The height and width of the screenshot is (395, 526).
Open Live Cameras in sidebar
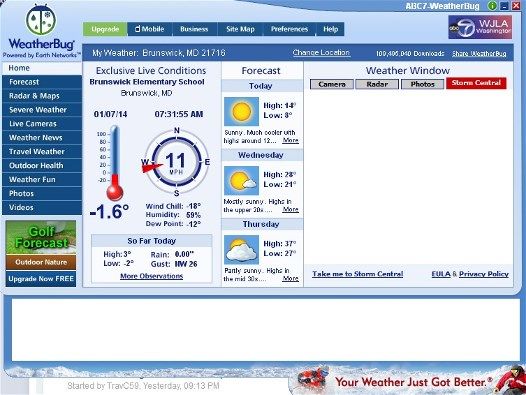[x=42, y=124]
